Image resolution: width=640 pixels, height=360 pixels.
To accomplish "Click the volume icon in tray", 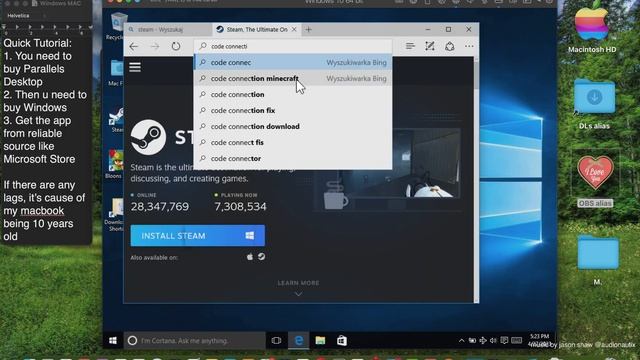I will [x=493, y=340].
